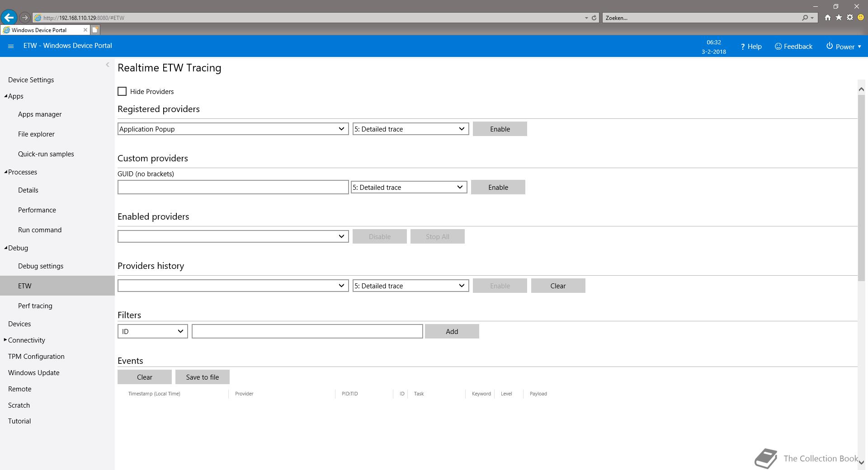Open the hamburger navigation menu
Viewport: 868px width, 470px height.
11,46
